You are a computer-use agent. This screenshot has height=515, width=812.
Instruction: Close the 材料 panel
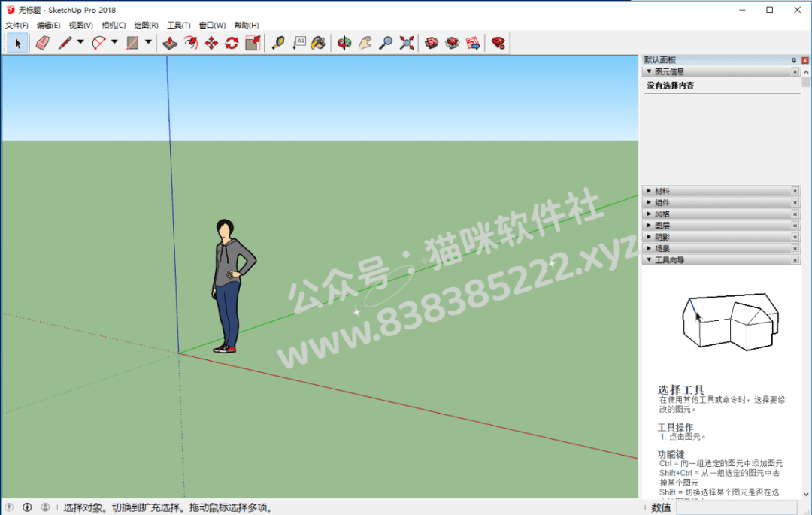click(x=795, y=191)
